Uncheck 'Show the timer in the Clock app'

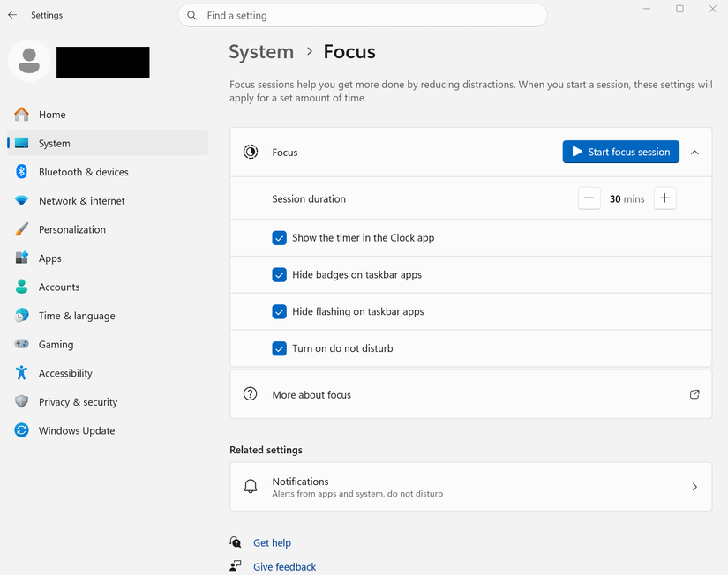(279, 238)
